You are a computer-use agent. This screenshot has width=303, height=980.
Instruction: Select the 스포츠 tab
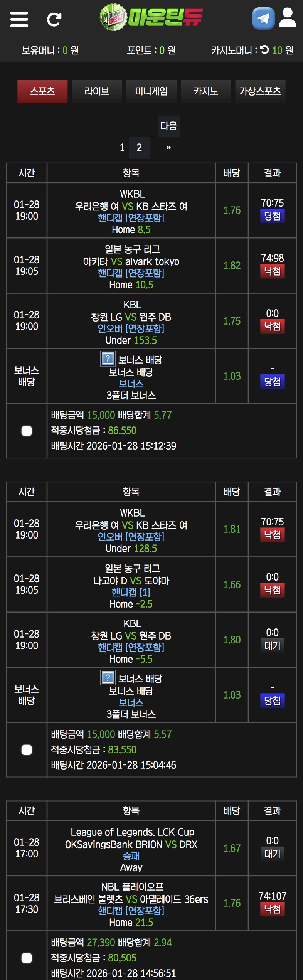click(42, 91)
